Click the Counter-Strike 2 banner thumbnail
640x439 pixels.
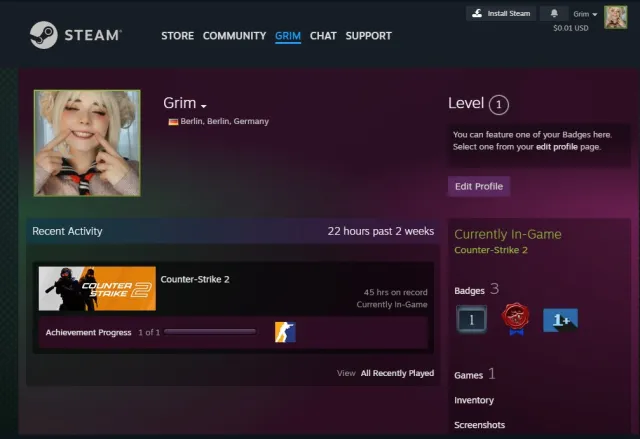[x=97, y=288]
